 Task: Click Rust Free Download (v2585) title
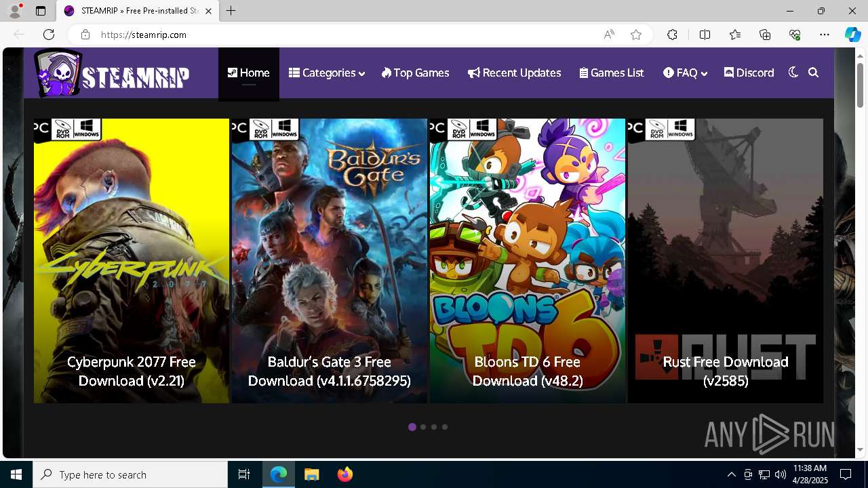point(726,371)
